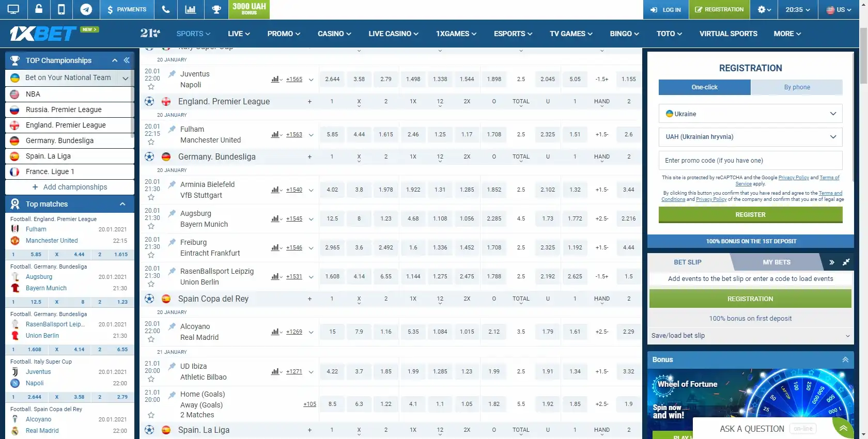The width and height of the screenshot is (868, 439).
Task: Favorite the Freiburg vs Eintracht Frankfurt match star
Action: click(151, 255)
